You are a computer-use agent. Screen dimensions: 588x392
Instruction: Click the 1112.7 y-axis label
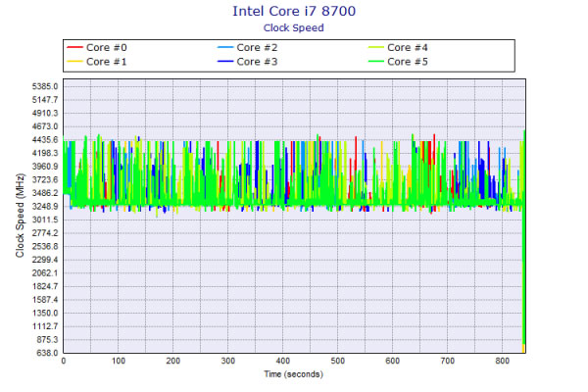point(45,326)
